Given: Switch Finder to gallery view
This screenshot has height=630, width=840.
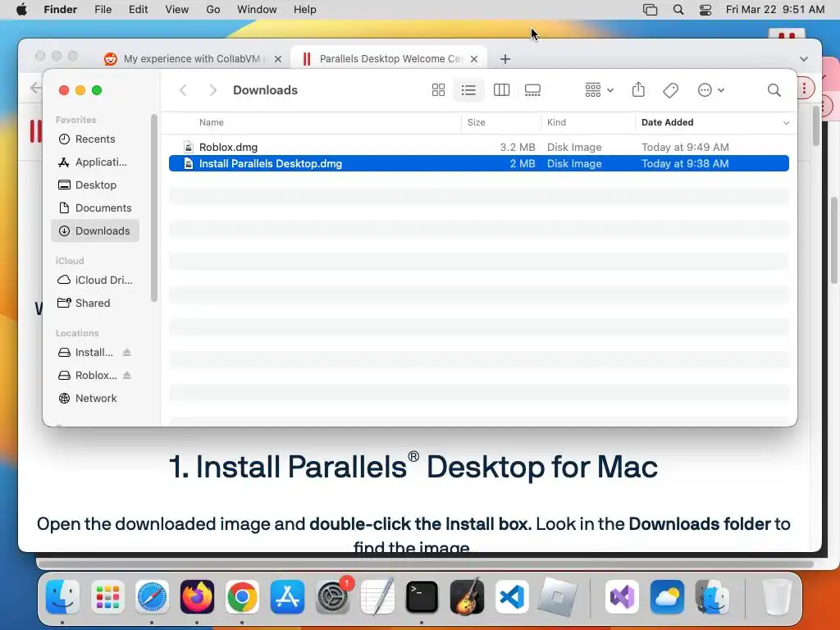Looking at the screenshot, I should pyautogui.click(x=532, y=90).
